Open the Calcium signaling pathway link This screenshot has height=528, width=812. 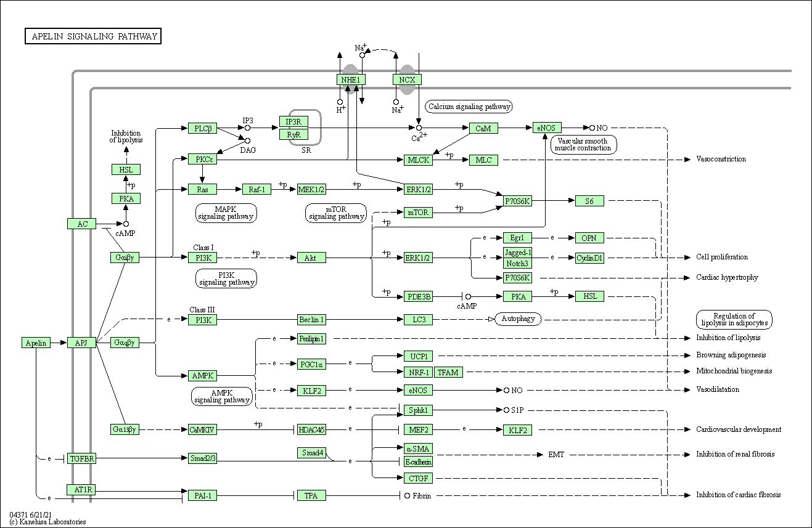coord(470,107)
